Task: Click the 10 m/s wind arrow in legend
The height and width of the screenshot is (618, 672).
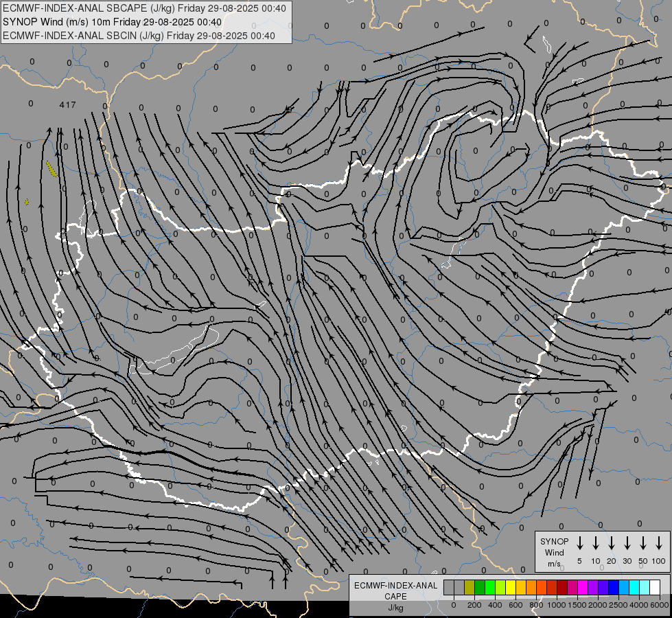Action: (596, 542)
